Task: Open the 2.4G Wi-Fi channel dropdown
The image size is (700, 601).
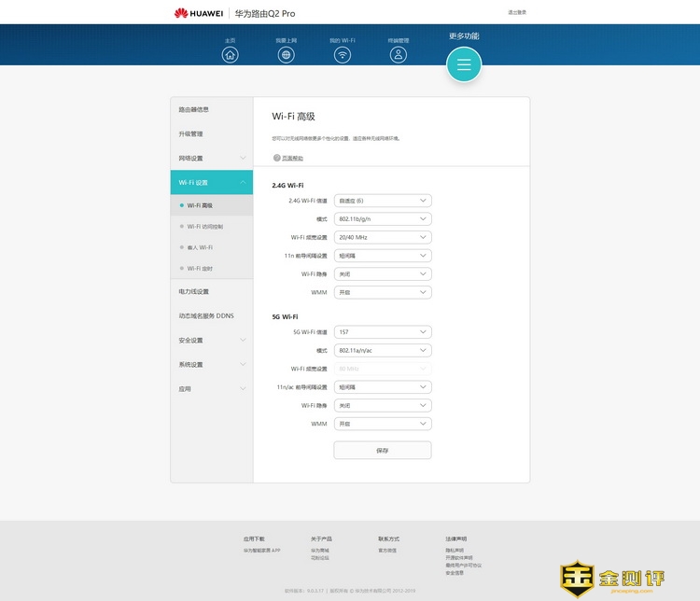Action: click(383, 201)
